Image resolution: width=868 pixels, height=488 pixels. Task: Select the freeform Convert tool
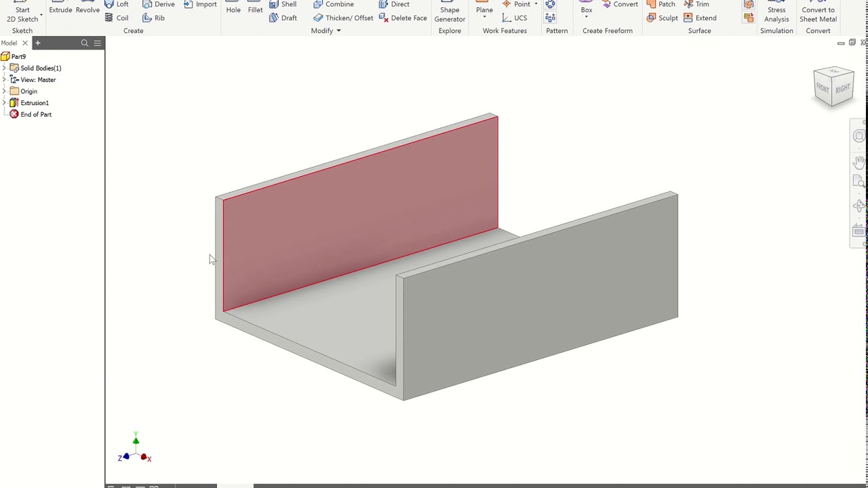tap(620, 4)
